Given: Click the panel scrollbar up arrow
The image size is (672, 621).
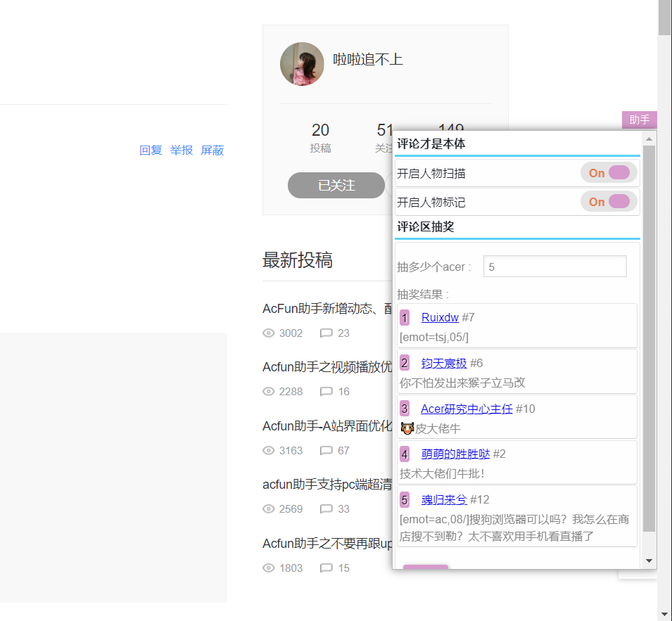Looking at the screenshot, I should (649, 139).
